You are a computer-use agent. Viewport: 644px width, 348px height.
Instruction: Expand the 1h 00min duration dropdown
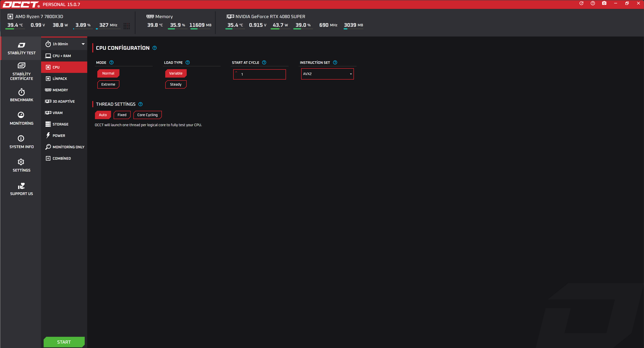click(64, 44)
